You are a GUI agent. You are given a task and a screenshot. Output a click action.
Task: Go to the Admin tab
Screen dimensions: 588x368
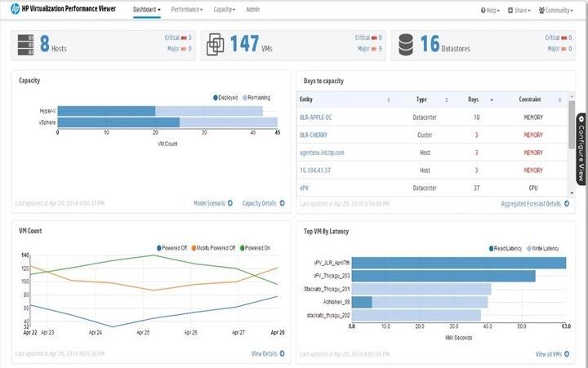[x=252, y=9]
